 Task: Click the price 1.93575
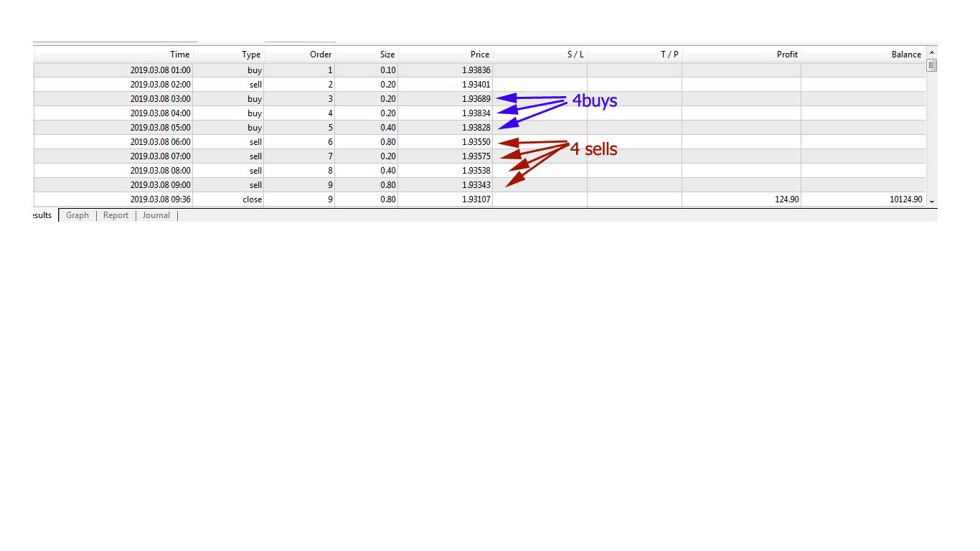pos(476,156)
